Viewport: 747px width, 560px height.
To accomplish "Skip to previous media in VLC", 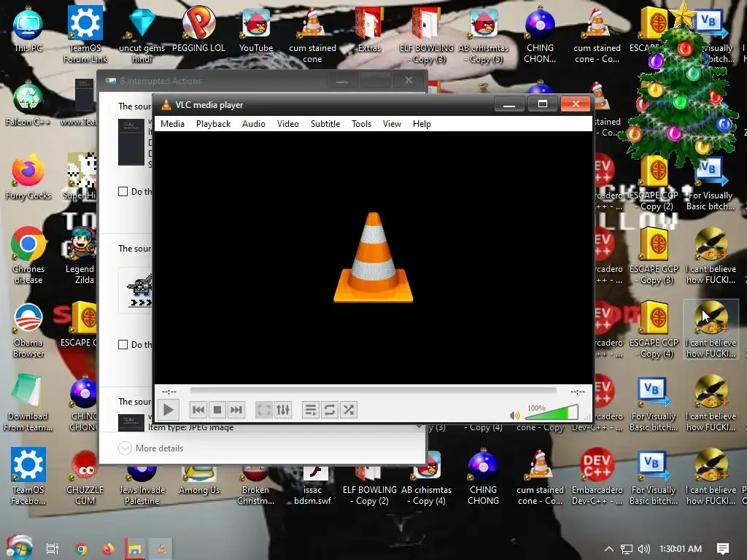I will click(x=198, y=410).
